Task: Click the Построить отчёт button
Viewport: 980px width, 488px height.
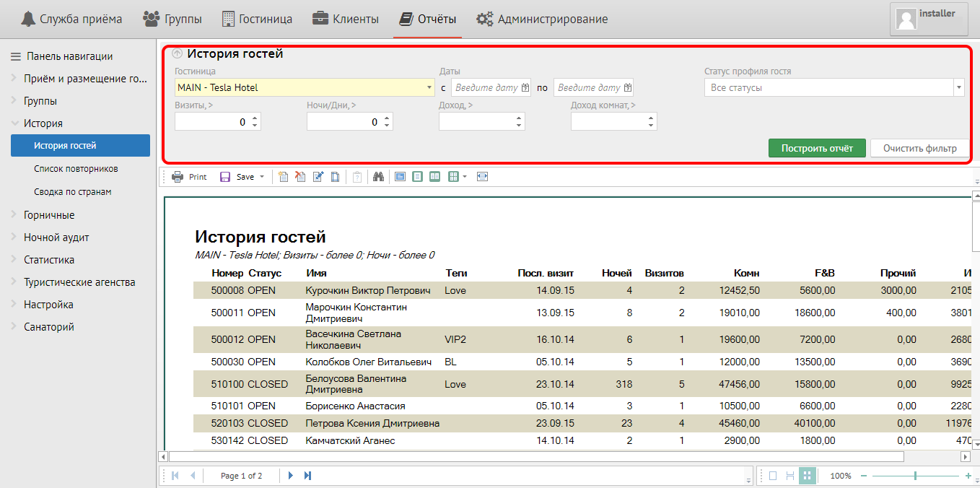Action: coord(817,148)
